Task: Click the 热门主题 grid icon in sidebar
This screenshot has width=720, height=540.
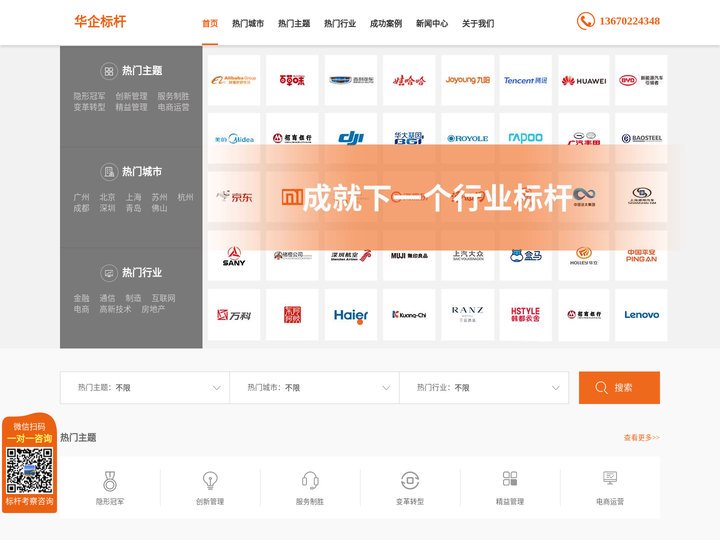Action: 109,71
